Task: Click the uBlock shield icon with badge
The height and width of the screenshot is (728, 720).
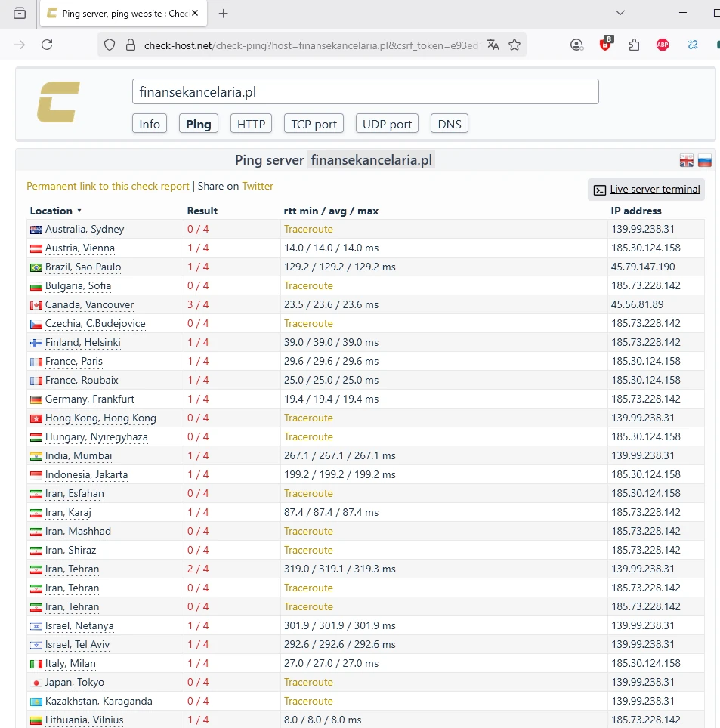Action: click(606, 45)
